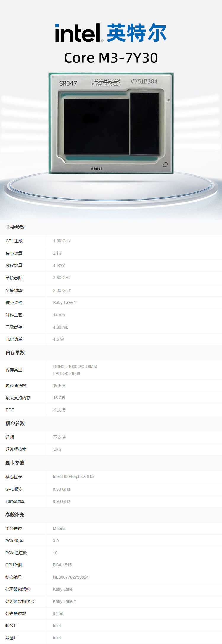
Task: Click the 核心参数 section header
Action: (x=15, y=423)
